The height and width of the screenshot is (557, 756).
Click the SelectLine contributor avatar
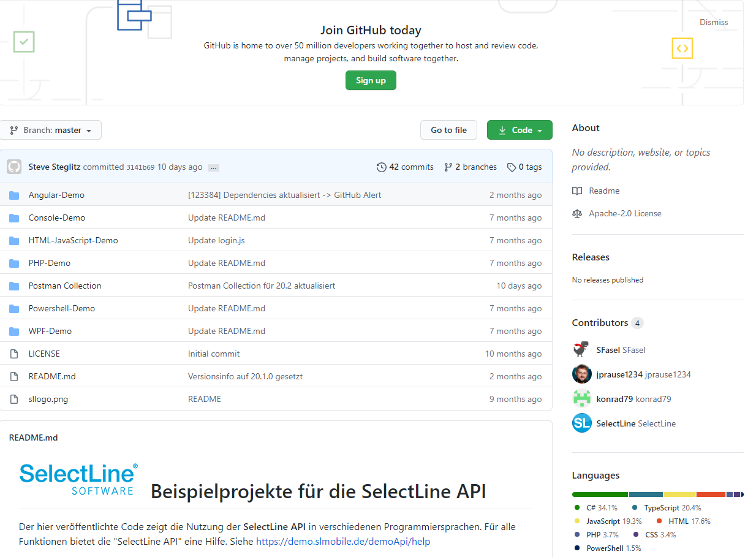click(581, 423)
